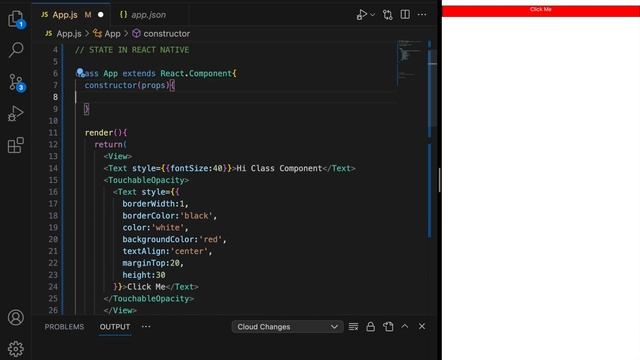Open the Search view in activity bar
640x360 pixels.
[16, 50]
